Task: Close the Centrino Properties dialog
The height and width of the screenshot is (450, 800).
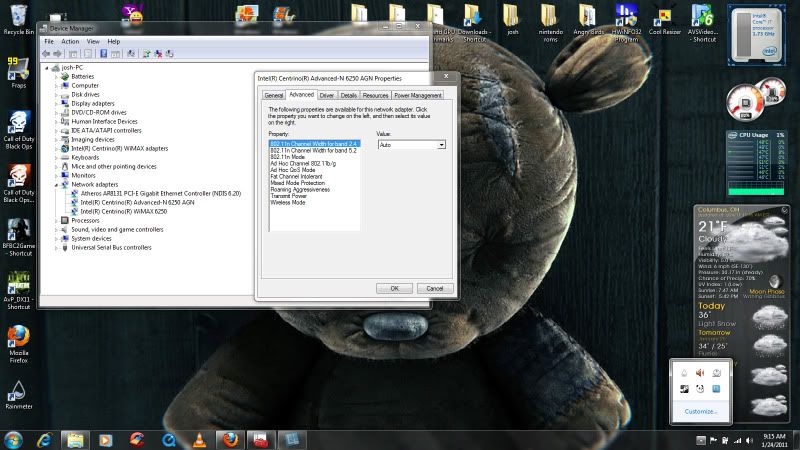Action: point(446,76)
